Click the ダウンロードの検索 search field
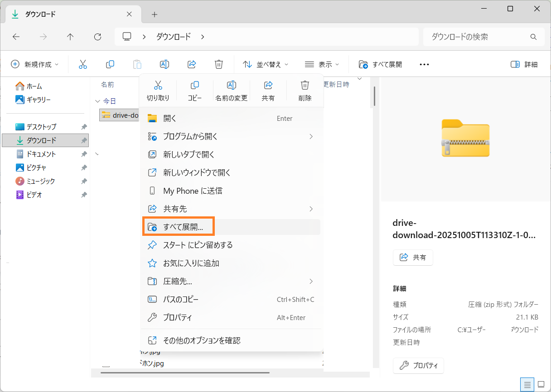Viewport: 551px width, 392px height. point(478,37)
